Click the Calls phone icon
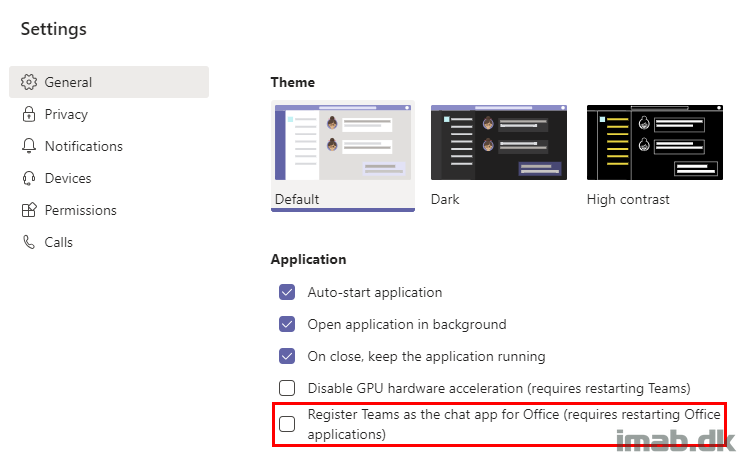739x453 pixels. pos(29,242)
